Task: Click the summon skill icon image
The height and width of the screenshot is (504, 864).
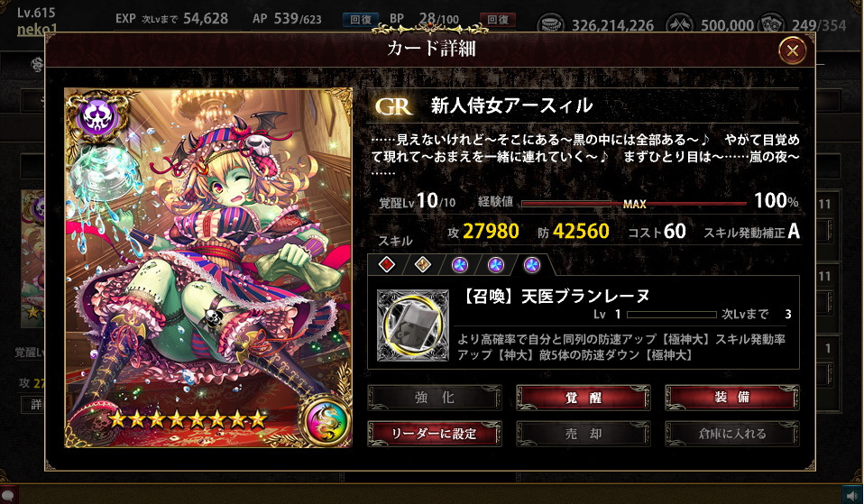Action: click(x=413, y=325)
